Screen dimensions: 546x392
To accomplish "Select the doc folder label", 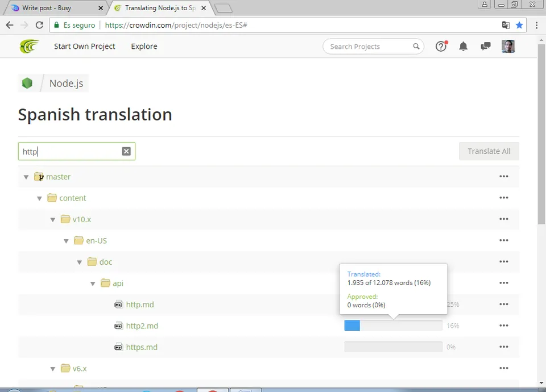I will (x=106, y=262).
